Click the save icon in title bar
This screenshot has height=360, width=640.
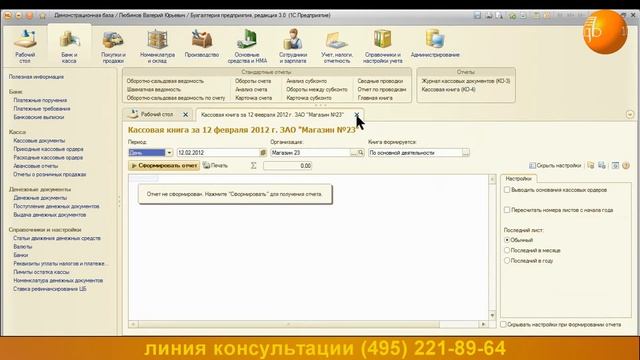(477, 16)
